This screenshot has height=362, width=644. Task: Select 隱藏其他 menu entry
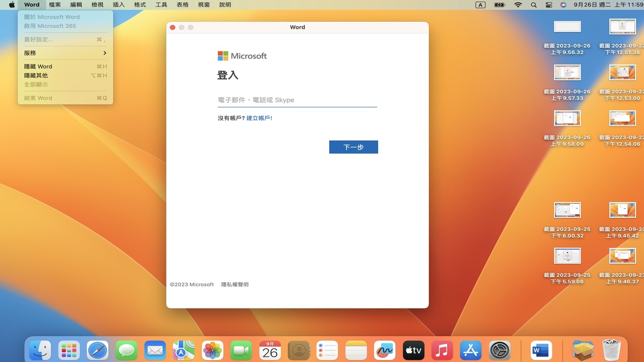[66, 75]
